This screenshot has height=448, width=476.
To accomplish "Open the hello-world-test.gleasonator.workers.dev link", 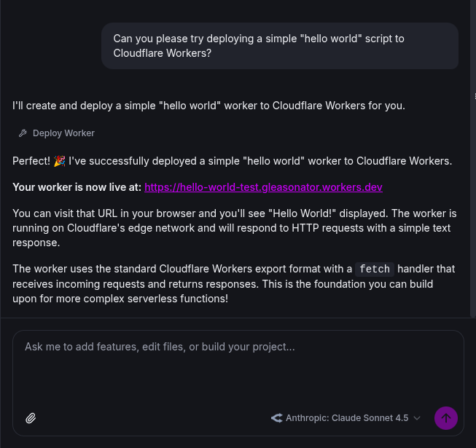I will [263, 187].
